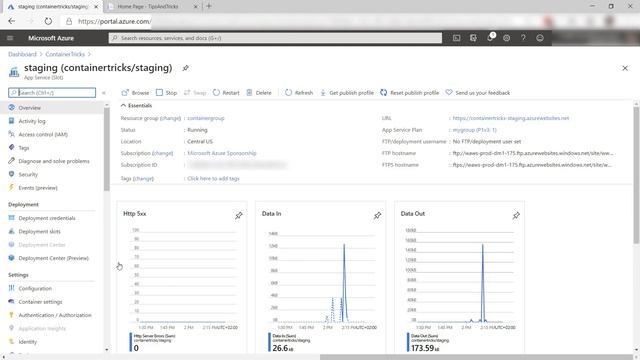Open the Azure portal hamburger menu
This screenshot has width=640, height=360.
10,38
